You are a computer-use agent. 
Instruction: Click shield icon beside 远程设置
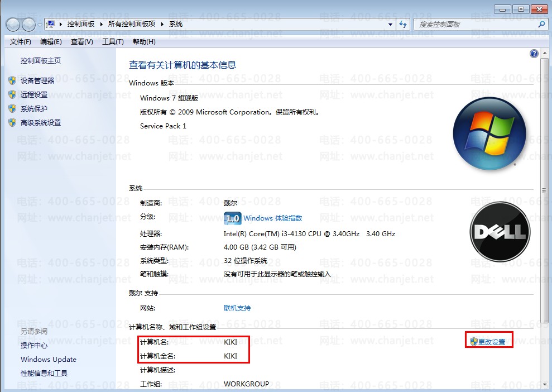click(12, 94)
